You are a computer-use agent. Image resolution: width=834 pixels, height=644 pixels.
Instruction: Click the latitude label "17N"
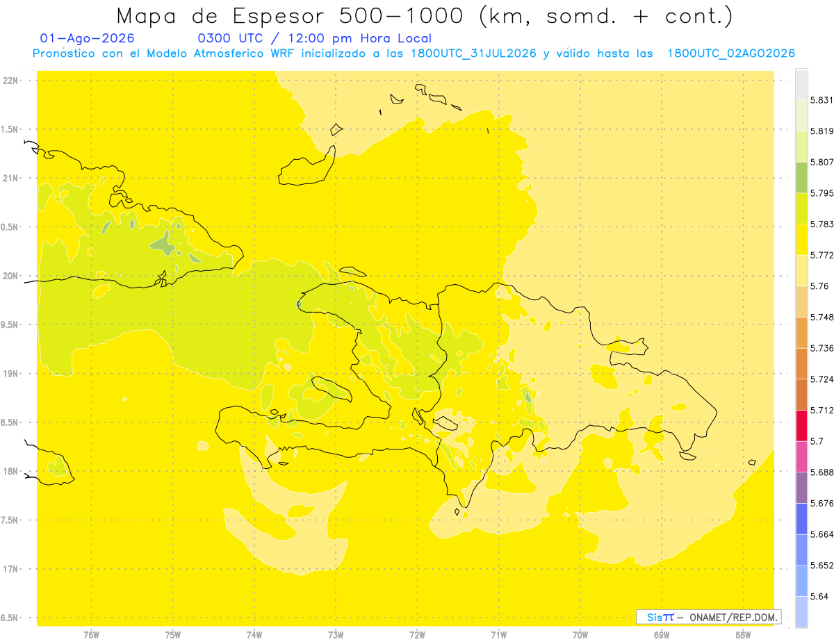[10, 569]
